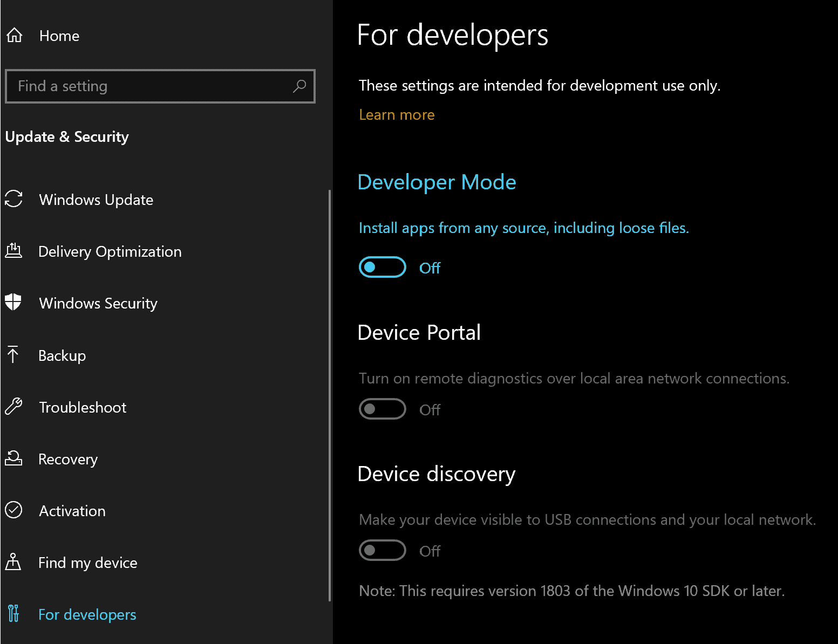Click 'Turn on remote diagnostics' description
The height and width of the screenshot is (644, 838).
(574, 379)
